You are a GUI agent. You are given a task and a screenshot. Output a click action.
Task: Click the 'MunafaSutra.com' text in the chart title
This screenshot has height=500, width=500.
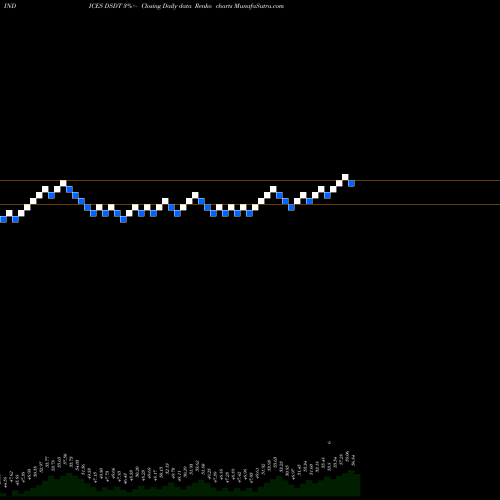pos(259,6)
